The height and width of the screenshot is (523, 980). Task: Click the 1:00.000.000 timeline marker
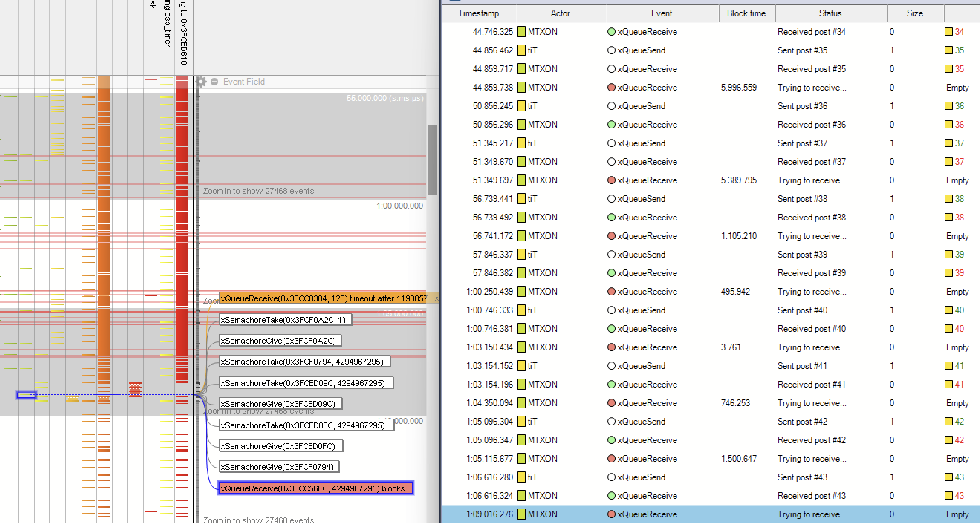coord(399,205)
